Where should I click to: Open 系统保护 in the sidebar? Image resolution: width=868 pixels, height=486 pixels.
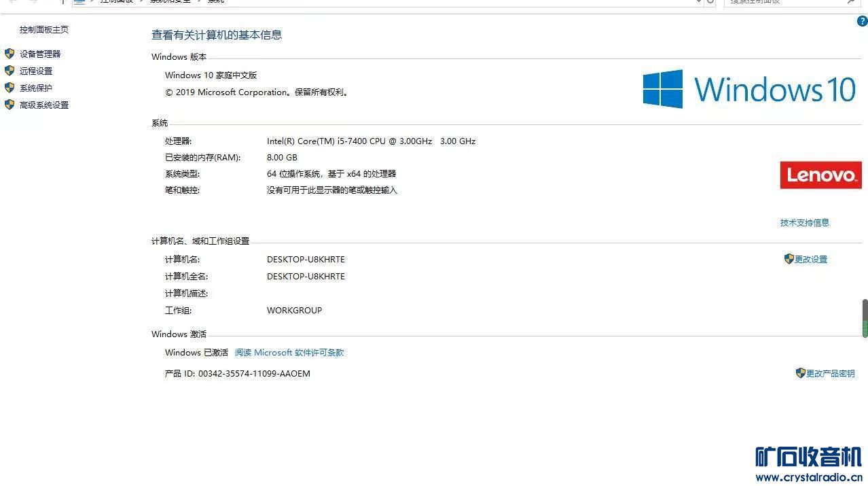click(36, 88)
